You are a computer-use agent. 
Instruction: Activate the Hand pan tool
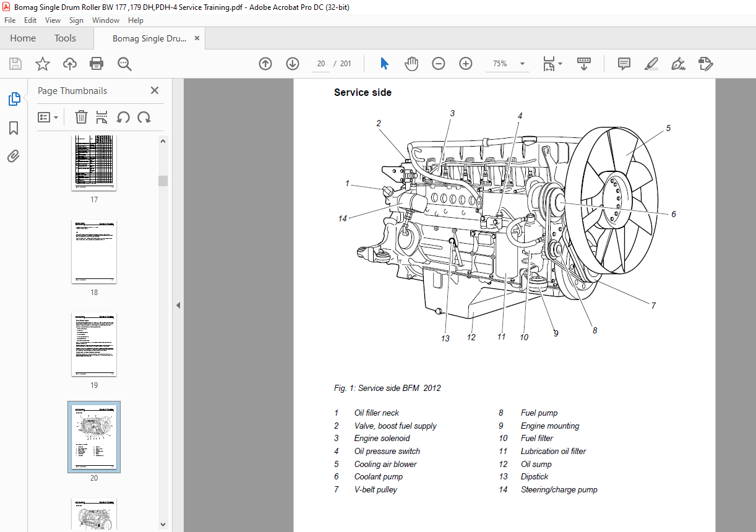tap(411, 64)
